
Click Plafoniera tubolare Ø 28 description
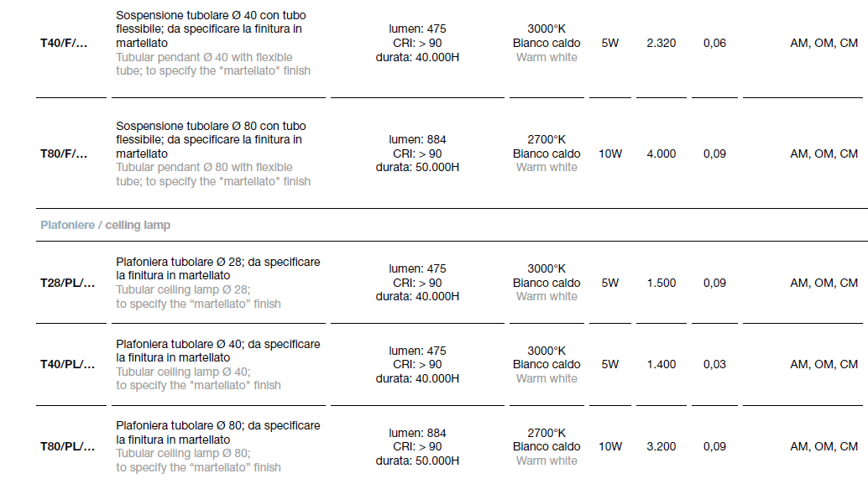218,283
